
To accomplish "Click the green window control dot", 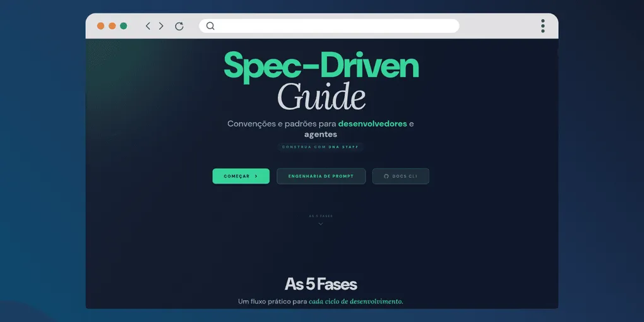I will point(123,26).
